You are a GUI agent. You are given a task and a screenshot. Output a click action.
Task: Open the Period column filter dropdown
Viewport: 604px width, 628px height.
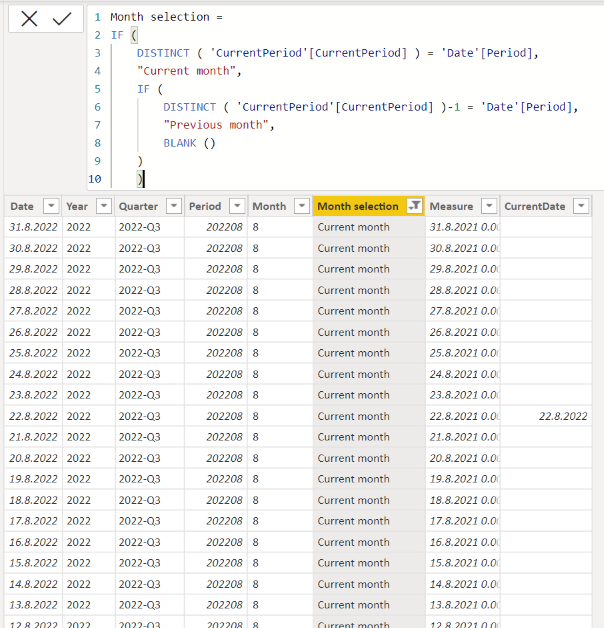click(237, 206)
